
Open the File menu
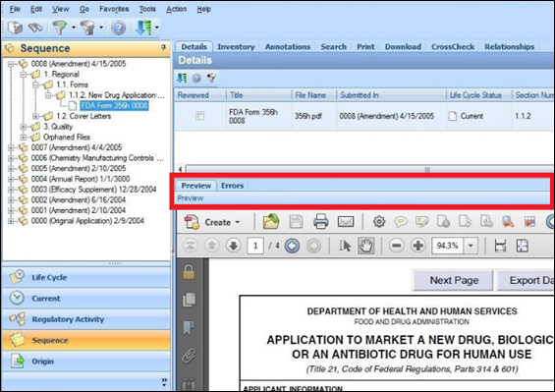point(15,9)
